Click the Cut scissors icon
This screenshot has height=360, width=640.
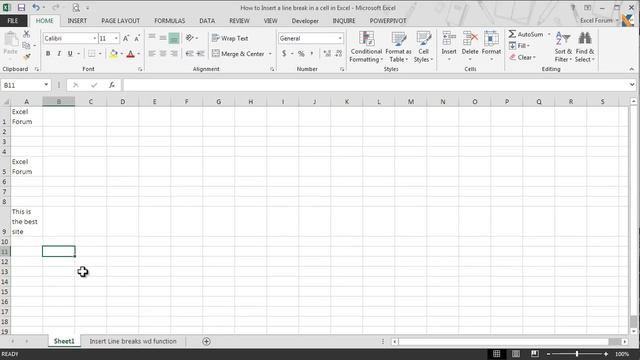coord(27,34)
